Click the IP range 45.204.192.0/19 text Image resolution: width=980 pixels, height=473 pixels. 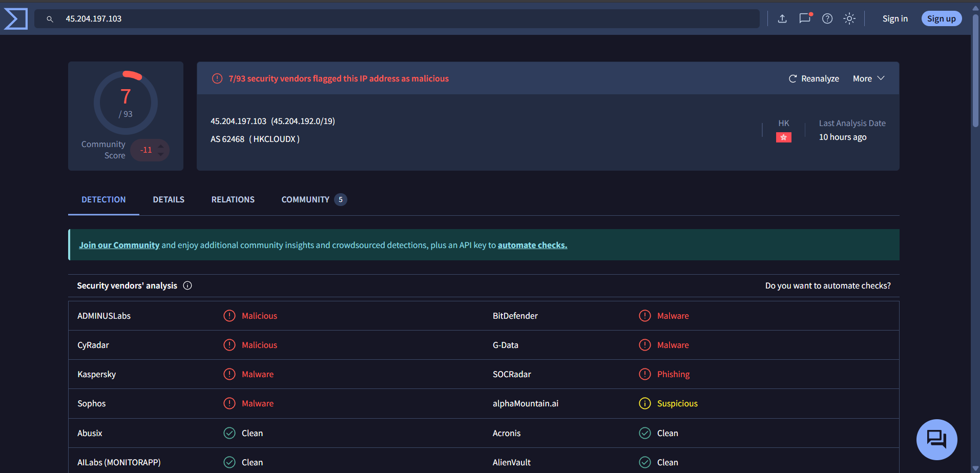(303, 121)
